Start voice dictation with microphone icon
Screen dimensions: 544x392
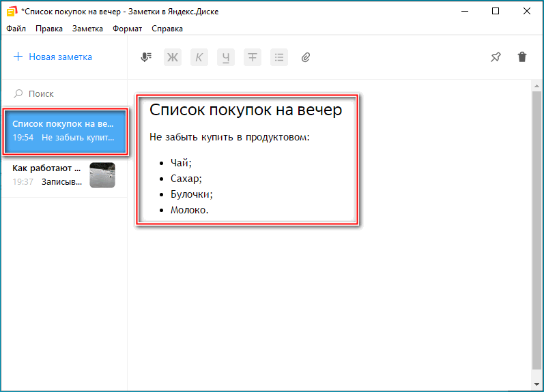coord(146,57)
